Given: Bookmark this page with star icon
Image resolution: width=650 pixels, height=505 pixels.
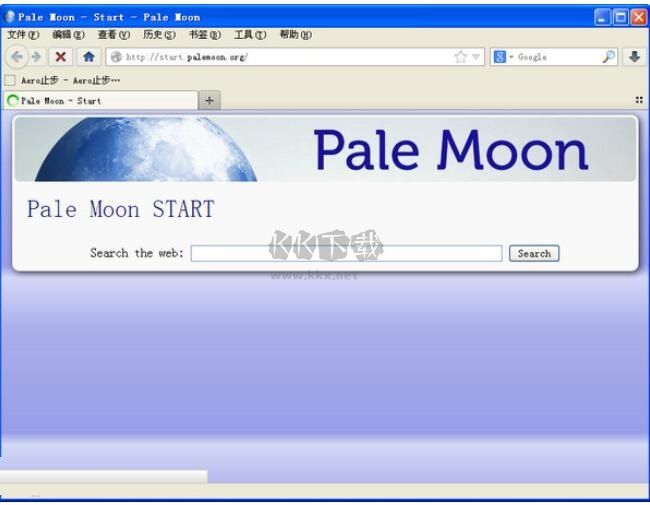Looking at the screenshot, I should 461,57.
